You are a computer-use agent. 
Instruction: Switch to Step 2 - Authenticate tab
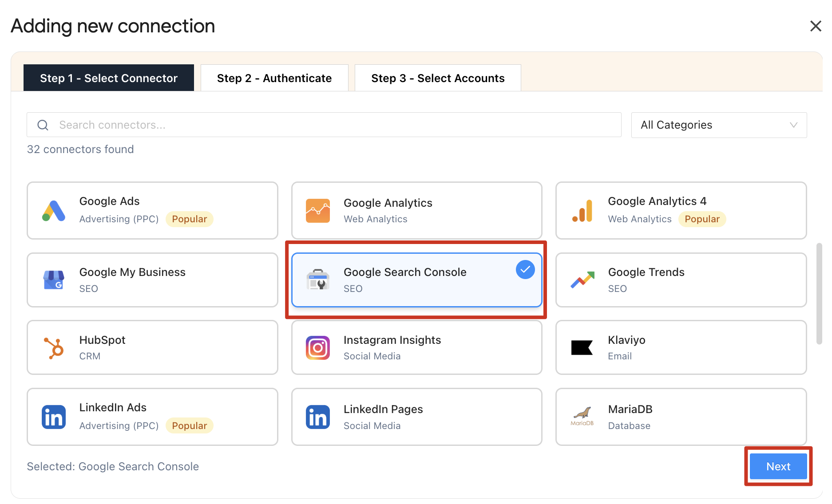[x=274, y=78]
